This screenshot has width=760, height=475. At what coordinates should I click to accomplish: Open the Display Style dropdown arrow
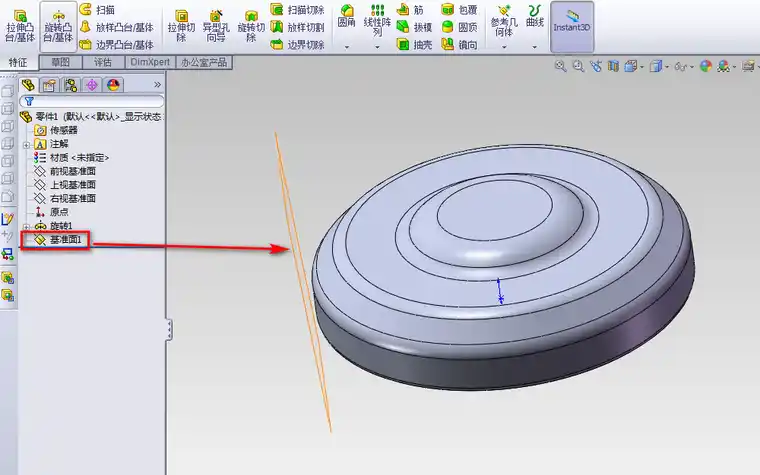coord(667,67)
